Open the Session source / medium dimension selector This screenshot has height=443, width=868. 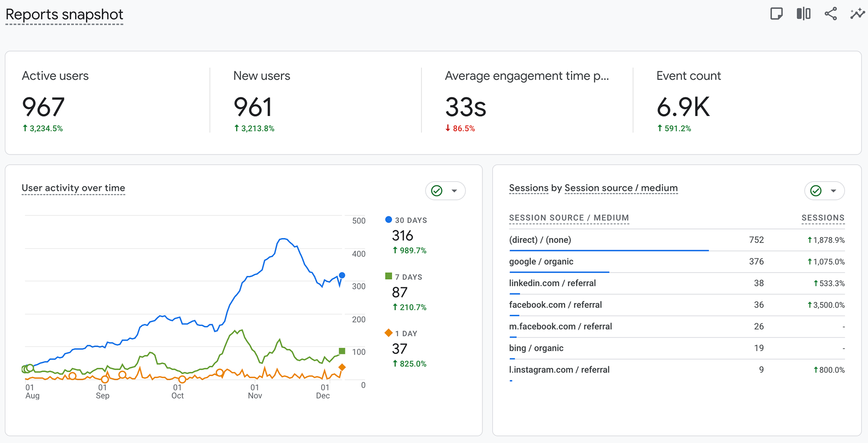click(x=621, y=188)
